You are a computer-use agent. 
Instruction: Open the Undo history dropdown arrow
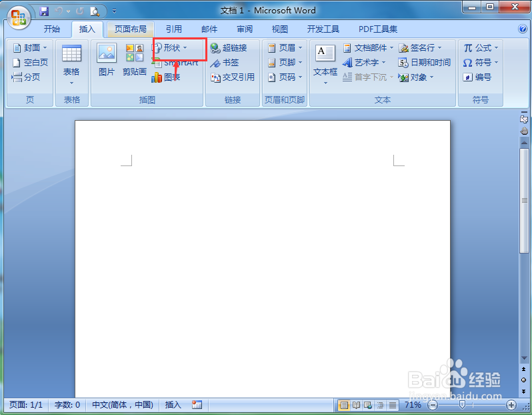tap(68, 11)
